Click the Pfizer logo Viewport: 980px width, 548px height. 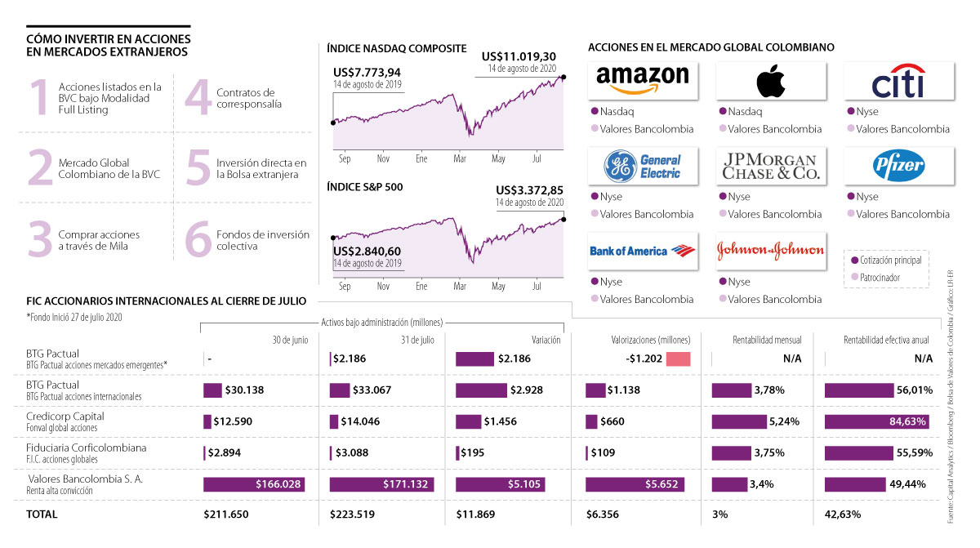898,166
